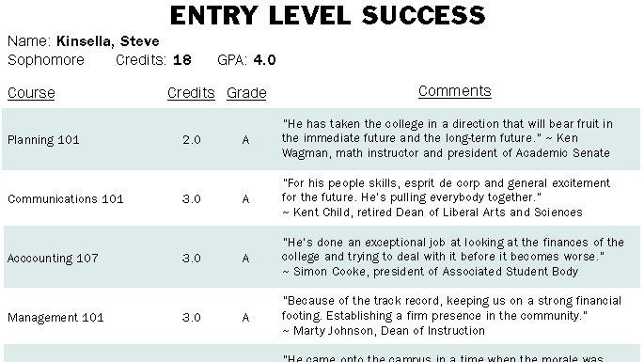
Task: Click the underlined Course column header
Action: tap(31, 93)
